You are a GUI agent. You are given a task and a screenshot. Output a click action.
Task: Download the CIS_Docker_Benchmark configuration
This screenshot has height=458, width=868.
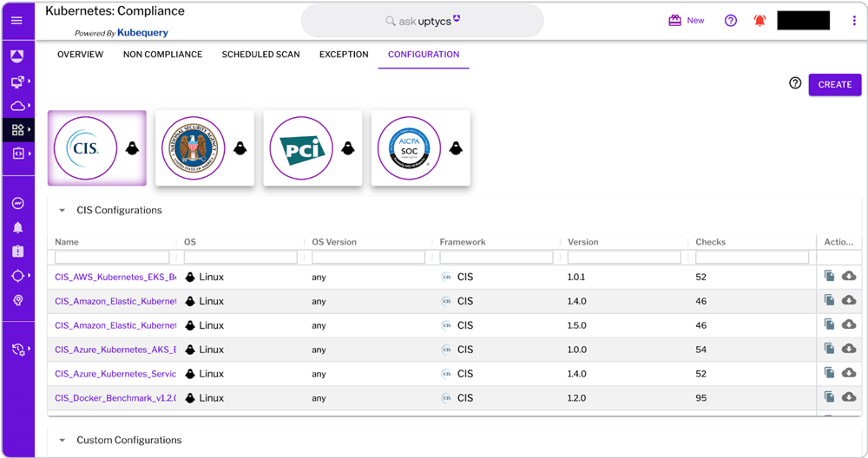849,396
